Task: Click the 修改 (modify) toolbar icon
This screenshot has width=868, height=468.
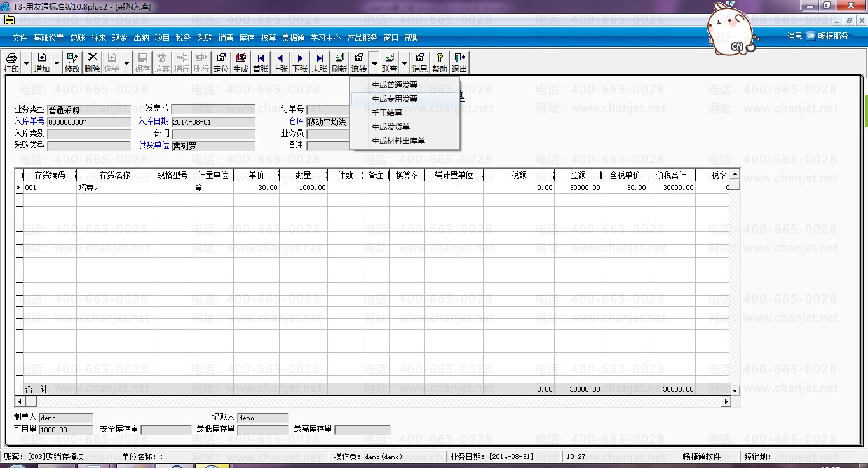Action: pos(72,62)
